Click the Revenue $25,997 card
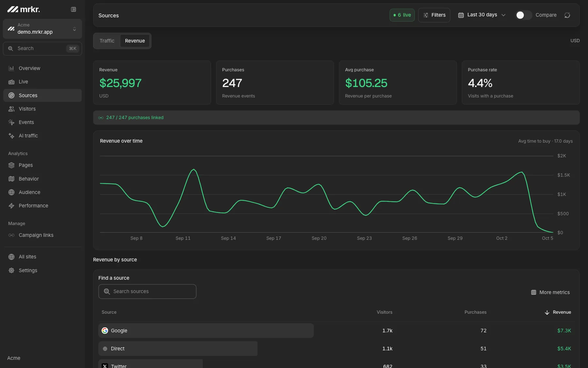The height and width of the screenshot is (368, 588). (152, 82)
